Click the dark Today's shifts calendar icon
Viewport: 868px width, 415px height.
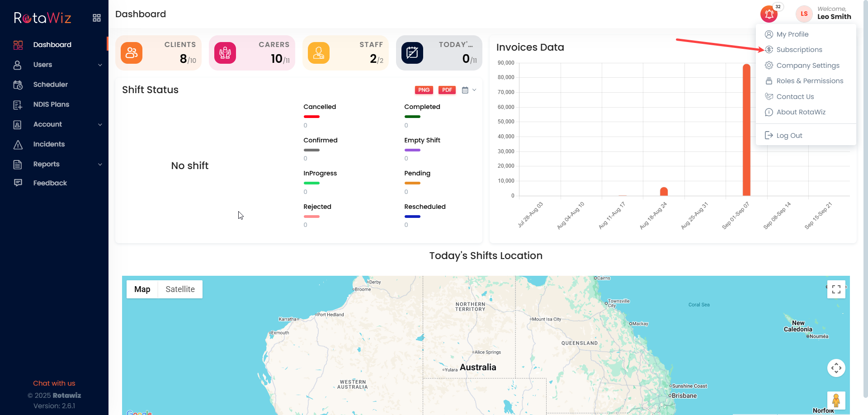tap(412, 53)
